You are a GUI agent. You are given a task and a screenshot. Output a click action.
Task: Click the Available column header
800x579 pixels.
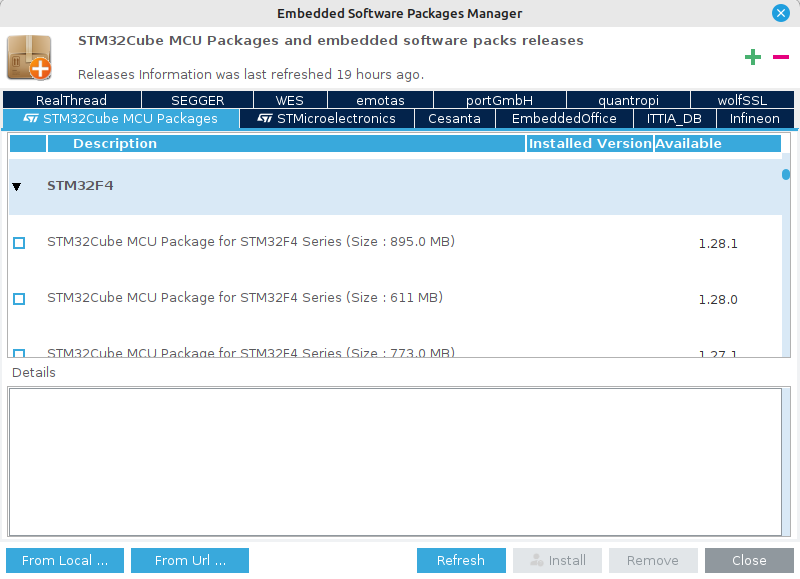717,143
